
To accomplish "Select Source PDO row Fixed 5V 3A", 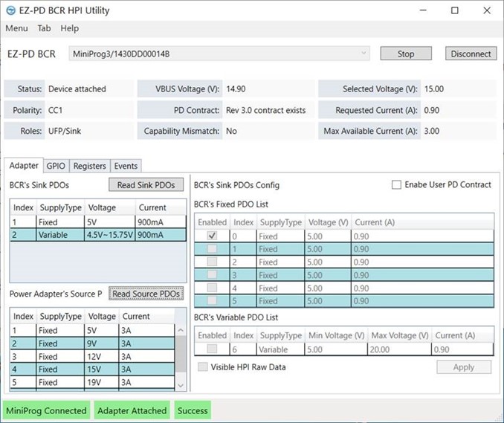I will (x=93, y=330).
